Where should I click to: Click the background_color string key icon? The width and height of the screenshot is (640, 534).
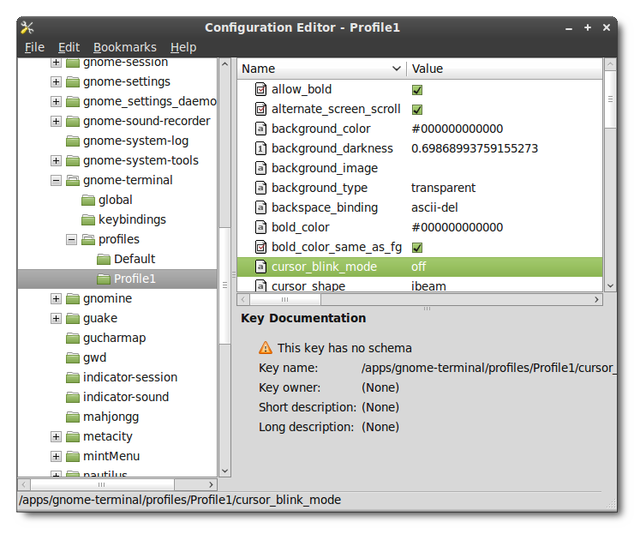tap(261, 129)
